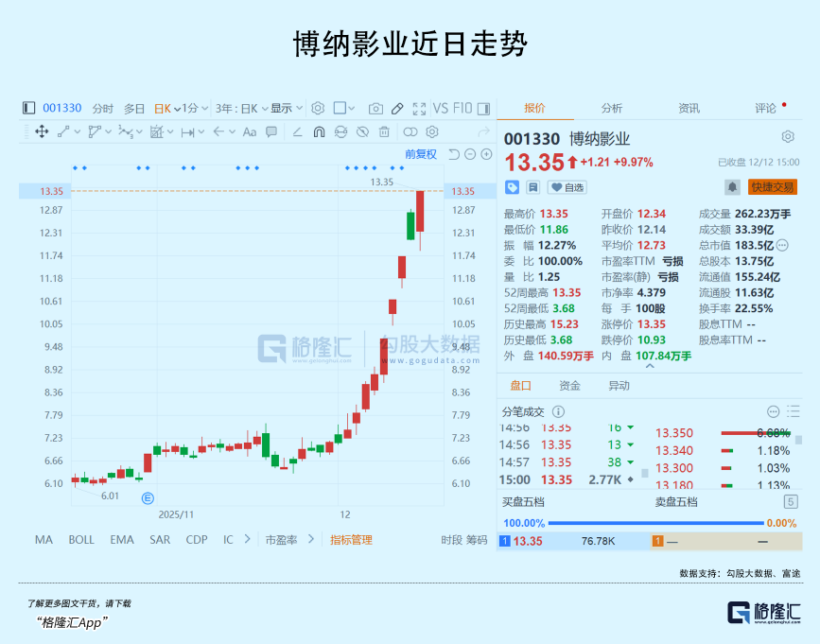
Task: Select the wave pattern drawing tool
Action: point(125,131)
